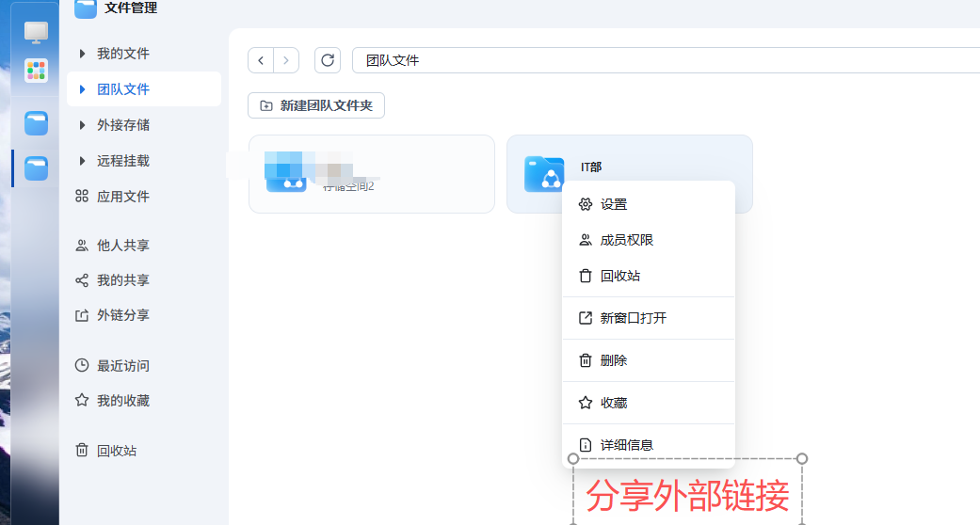Choose 删除 from the context menu
Viewport: 980px width, 525px height.
649,360
